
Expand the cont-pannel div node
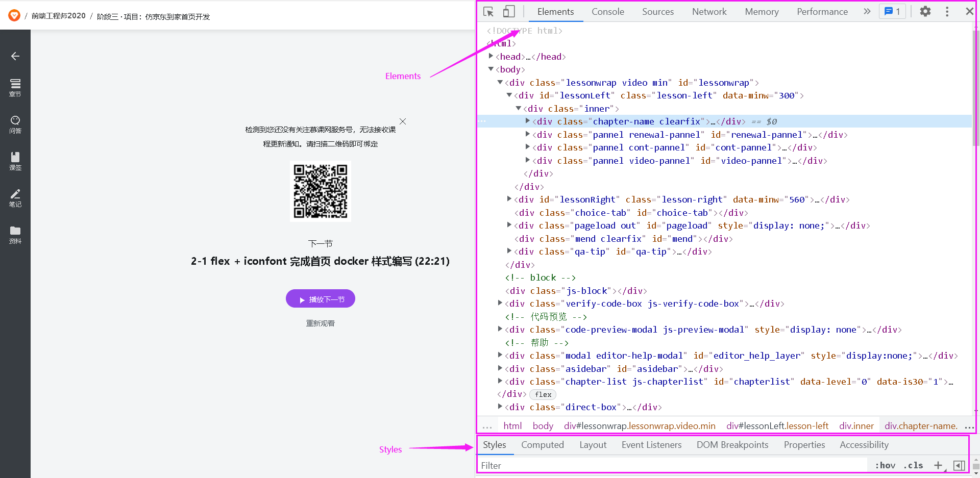(528, 147)
